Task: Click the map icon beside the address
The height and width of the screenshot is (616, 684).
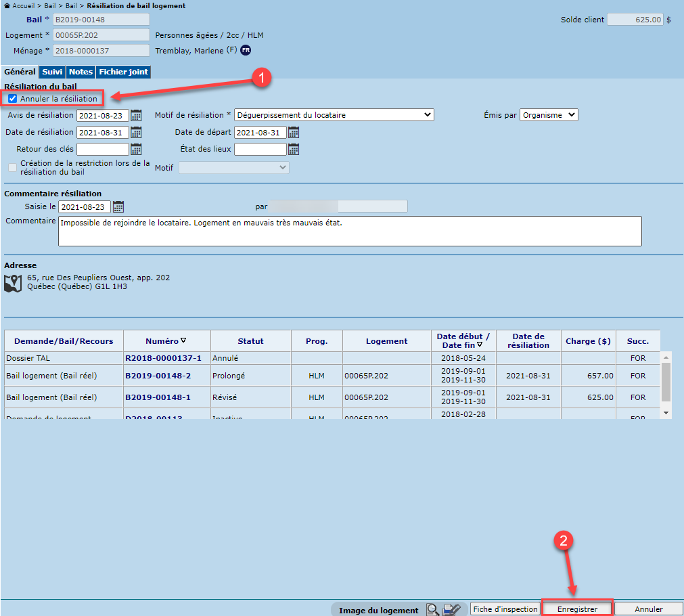Action: point(13,283)
